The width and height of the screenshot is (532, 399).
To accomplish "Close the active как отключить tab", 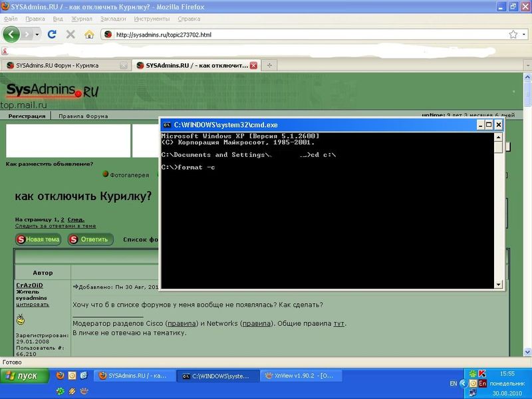I will click(253, 65).
